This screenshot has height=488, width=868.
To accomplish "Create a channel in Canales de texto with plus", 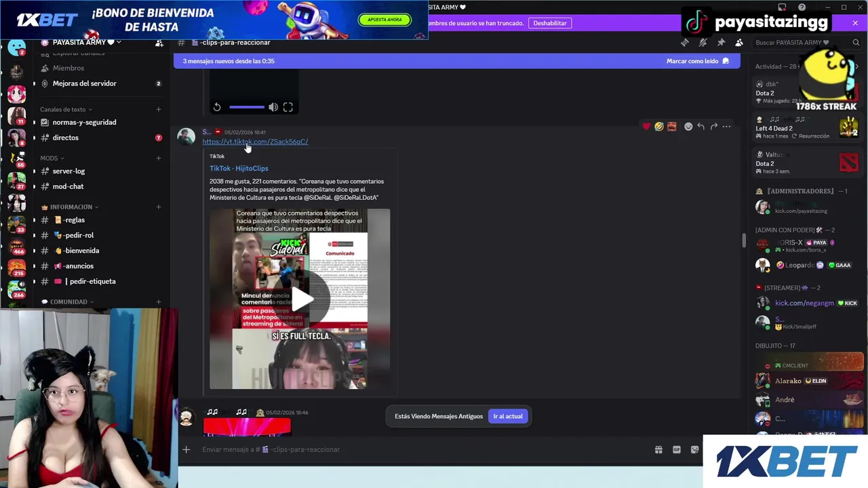I will click(x=159, y=109).
